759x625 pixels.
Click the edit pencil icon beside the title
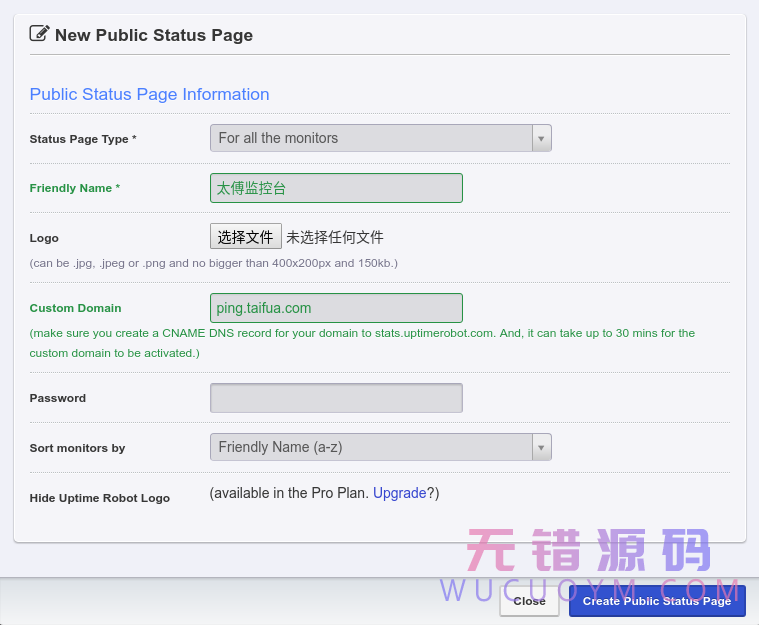39,34
